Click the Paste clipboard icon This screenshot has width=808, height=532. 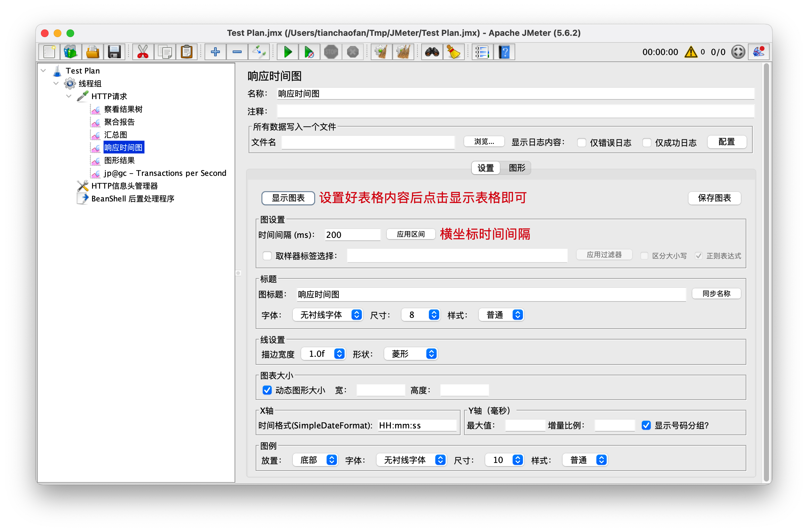(x=186, y=52)
